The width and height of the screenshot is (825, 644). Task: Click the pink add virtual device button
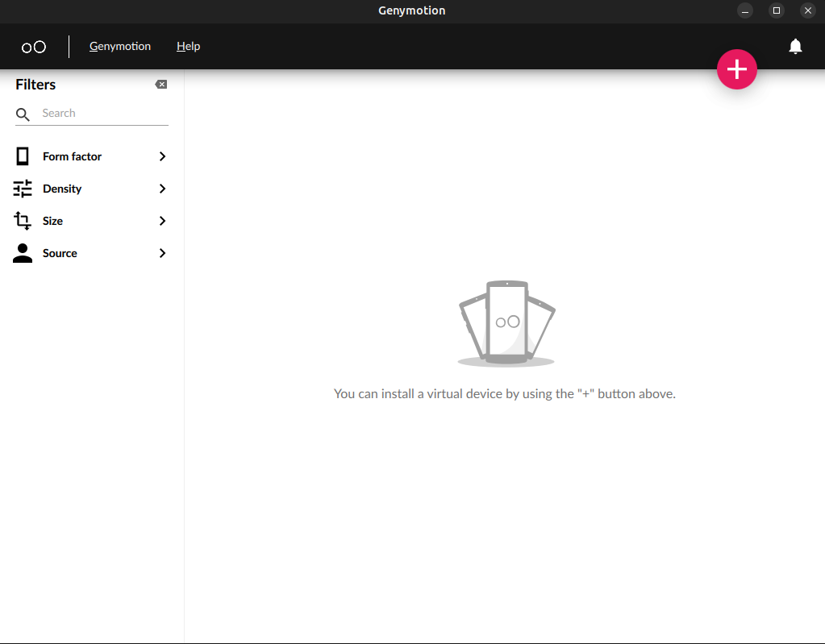tap(737, 70)
